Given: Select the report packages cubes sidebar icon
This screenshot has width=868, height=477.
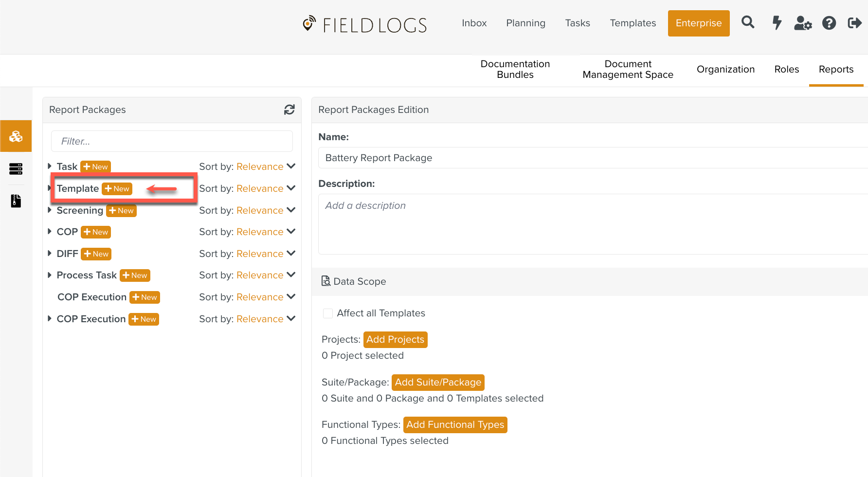Looking at the screenshot, I should click(x=16, y=136).
